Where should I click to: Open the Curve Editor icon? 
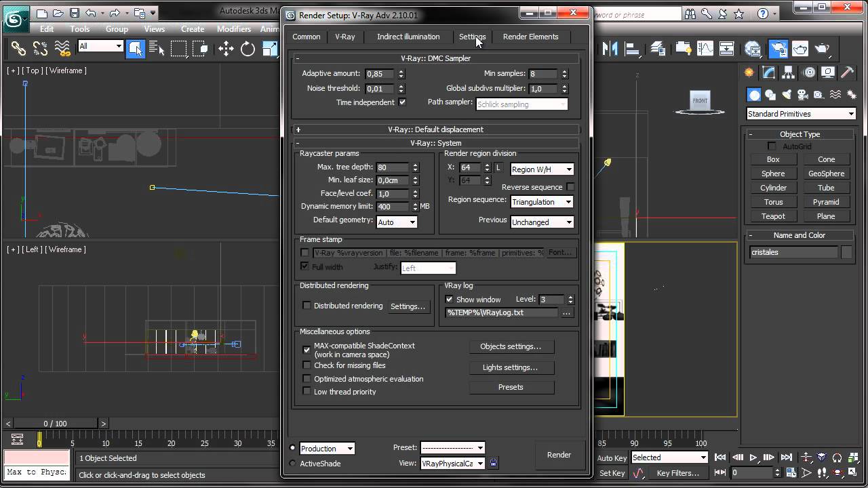pyautogui.click(x=705, y=48)
